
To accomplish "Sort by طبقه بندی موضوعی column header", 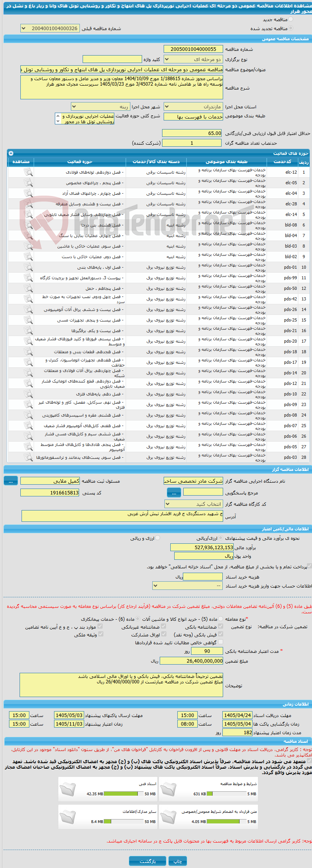I will coord(227,162).
